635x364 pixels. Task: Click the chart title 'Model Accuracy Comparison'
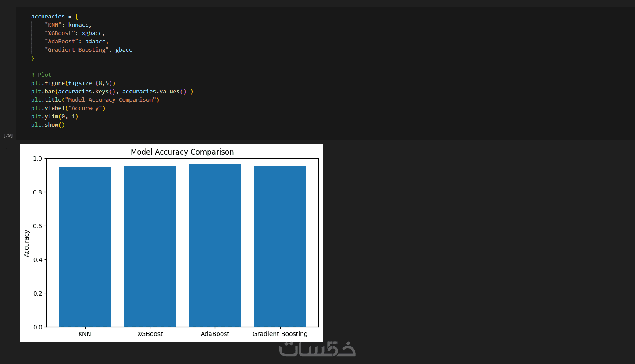pos(182,152)
